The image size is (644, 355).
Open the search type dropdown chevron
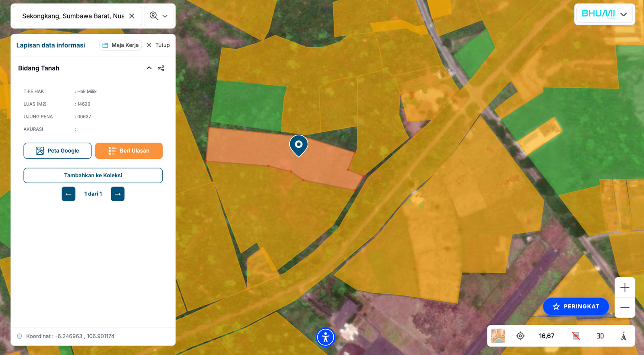pos(165,16)
